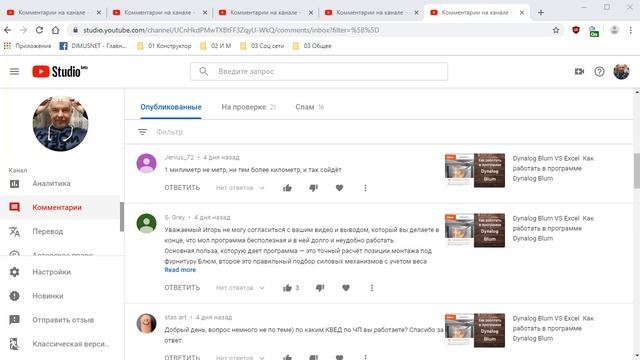The width and height of the screenshot is (640, 360).
Task: Open 01 Конструктор bookmark folder
Action: click(x=164, y=46)
